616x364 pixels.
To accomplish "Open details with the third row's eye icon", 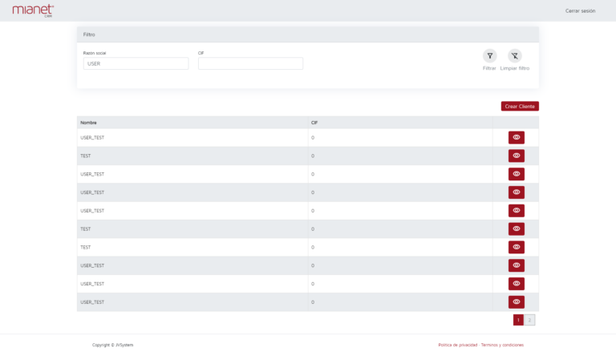I will (516, 174).
